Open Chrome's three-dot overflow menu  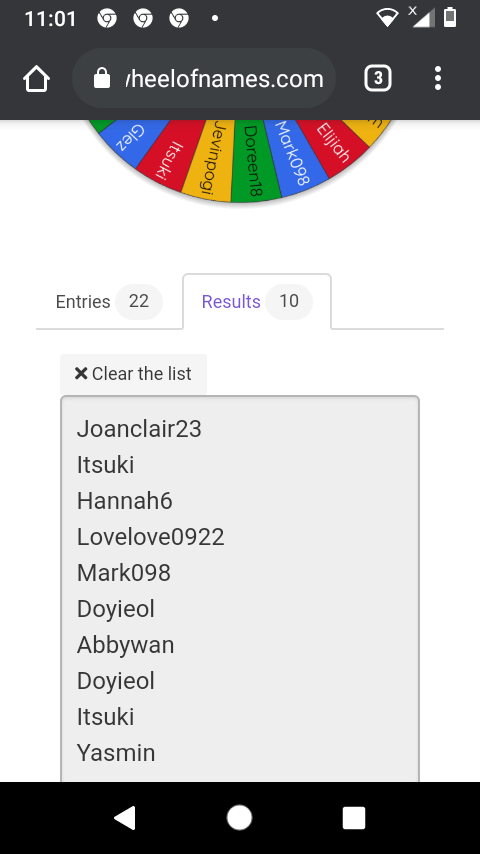(x=438, y=79)
